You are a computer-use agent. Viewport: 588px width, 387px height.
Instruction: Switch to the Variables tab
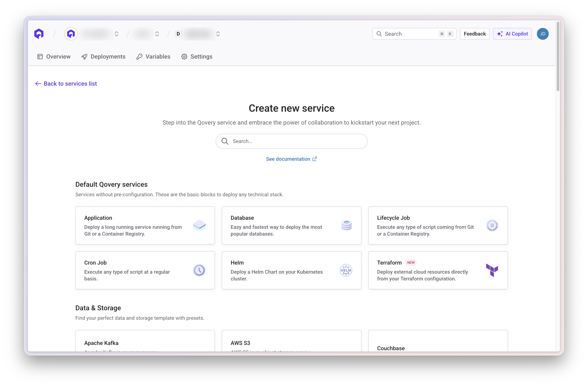[153, 57]
